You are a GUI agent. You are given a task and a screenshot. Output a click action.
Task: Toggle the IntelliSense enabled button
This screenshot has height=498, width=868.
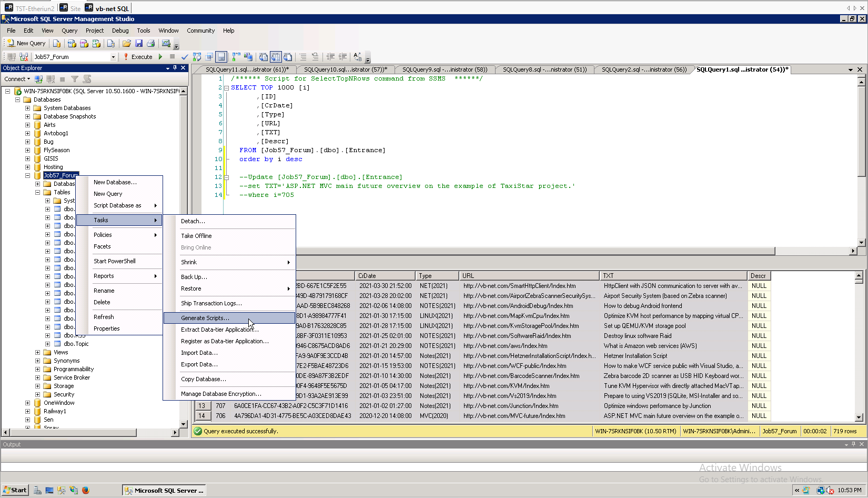point(221,57)
